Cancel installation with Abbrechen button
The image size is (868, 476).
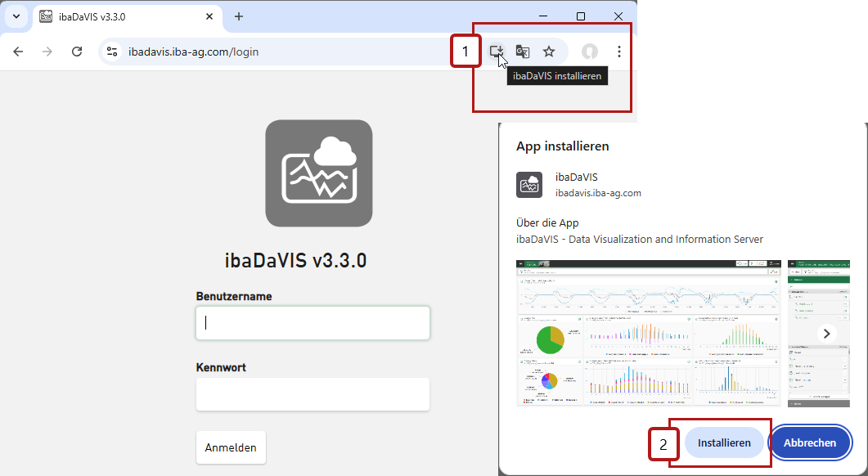(x=810, y=442)
